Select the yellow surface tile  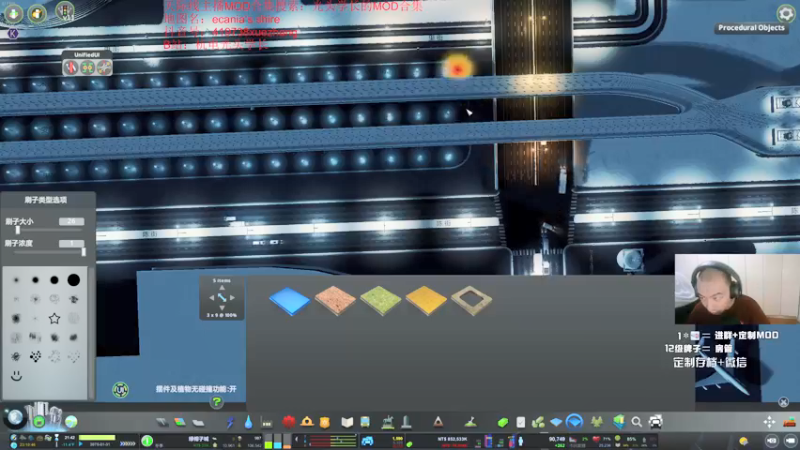426,301
